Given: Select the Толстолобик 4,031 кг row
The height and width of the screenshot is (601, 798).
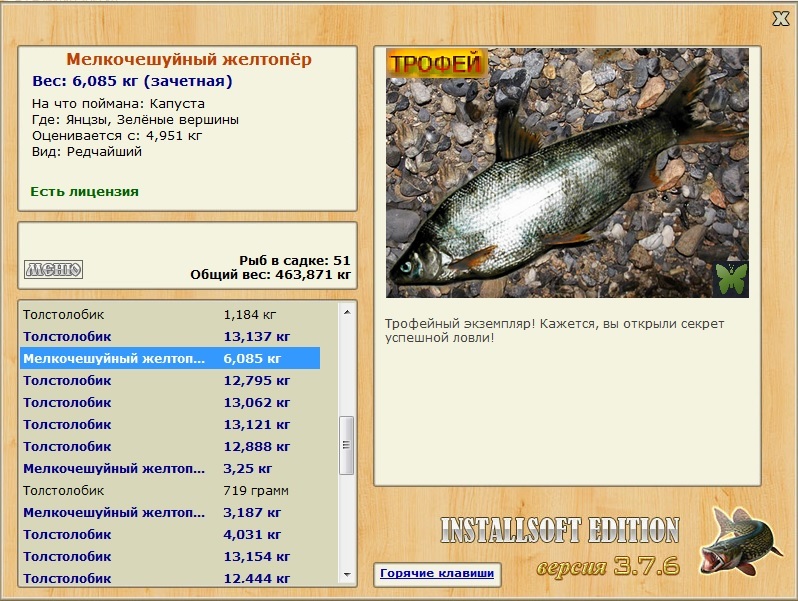Looking at the screenshot, I should pos(170,534).
